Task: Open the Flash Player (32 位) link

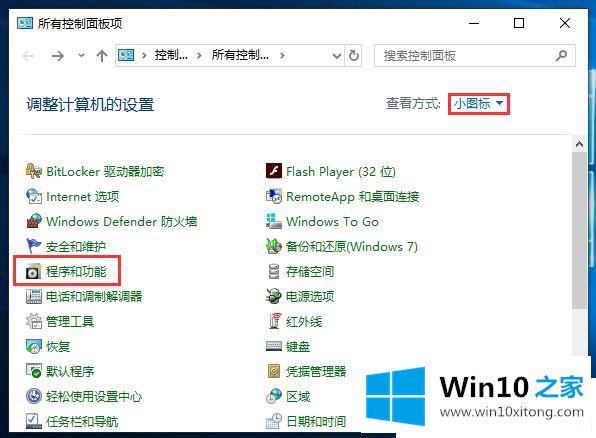Action: 341,171
